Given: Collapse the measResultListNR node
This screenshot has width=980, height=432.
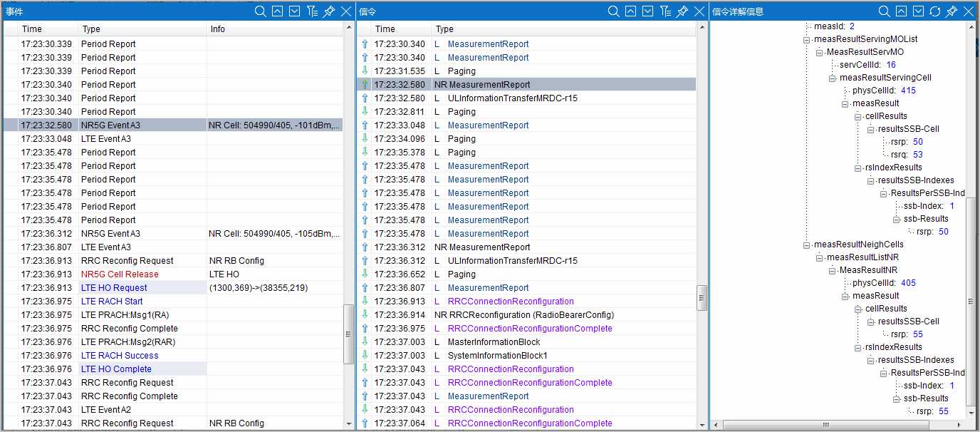Looking at the screenshot, I should coord(820,257).
